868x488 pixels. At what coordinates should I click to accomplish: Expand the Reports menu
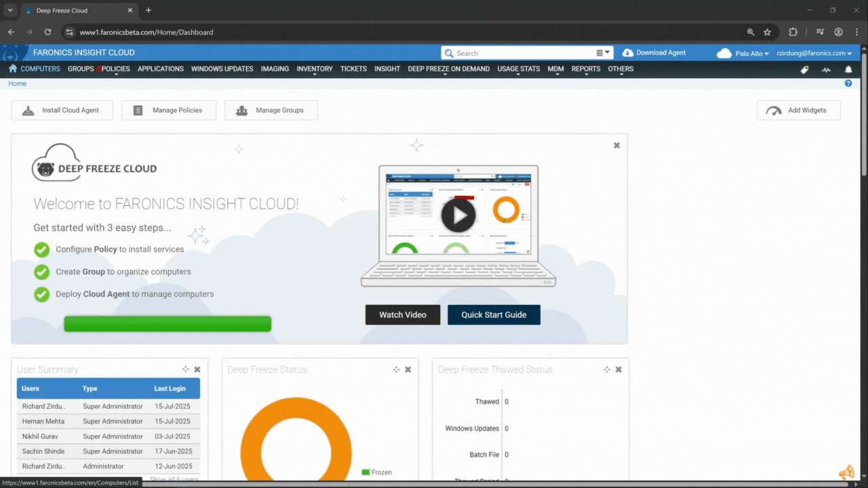(x=586, y=69)
